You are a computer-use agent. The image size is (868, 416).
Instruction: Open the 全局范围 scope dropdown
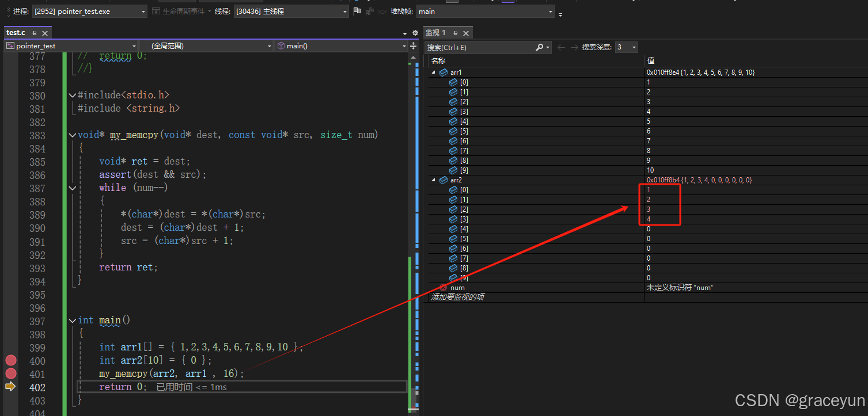pyautogui.click(x=206, y=45)
